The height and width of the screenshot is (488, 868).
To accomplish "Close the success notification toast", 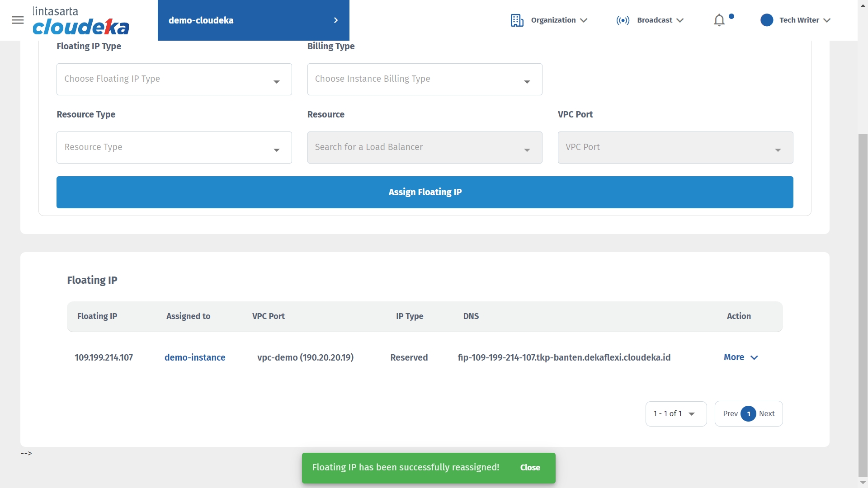I will tap(530, 468).
